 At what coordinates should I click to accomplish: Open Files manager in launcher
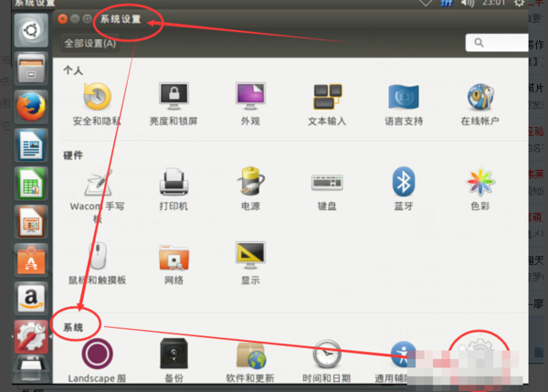31,69
